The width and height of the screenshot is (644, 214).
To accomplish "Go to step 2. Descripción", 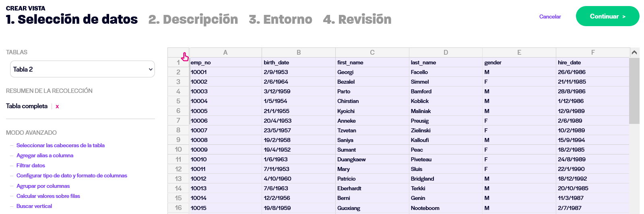I will point(193,19).
